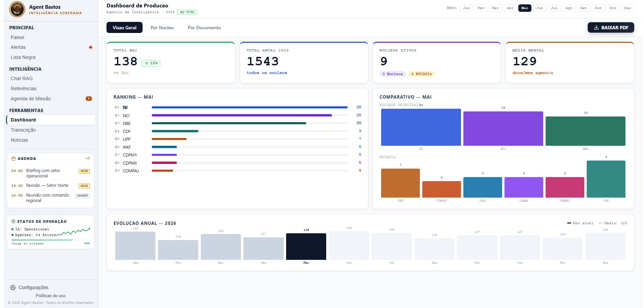Image resolution: width=644 pixels, height=308 pixels.
Task: Open Chat RAG in the sidebar
Action: (x=51, y=78)
